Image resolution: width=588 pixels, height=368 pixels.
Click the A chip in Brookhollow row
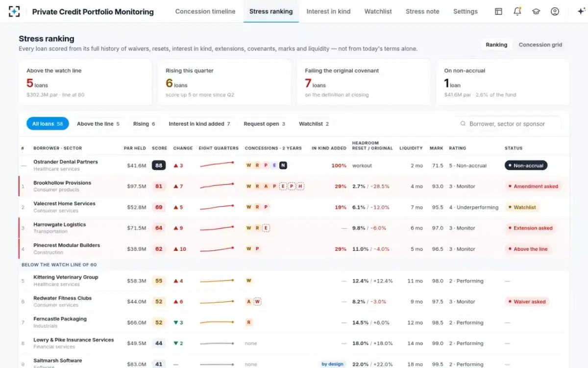click(x=266, y=186)
